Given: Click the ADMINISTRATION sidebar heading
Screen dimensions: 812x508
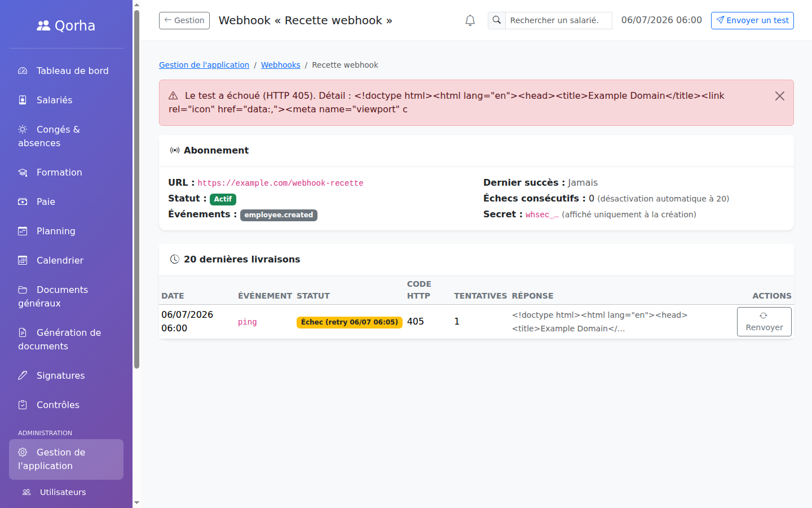Looking at the screenshot, I should click(x=45, y=433).
